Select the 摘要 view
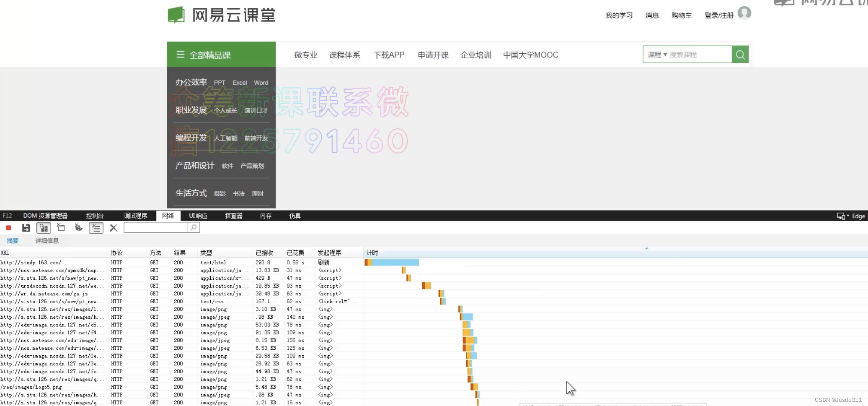Image resolution: width=868 pixels, height=406 pixels. [x=13, y=241]
